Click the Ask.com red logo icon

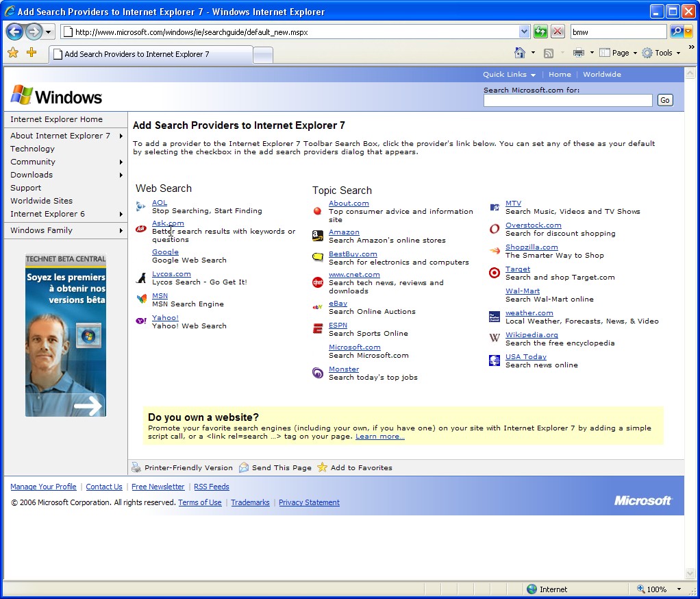(x=141, y=229)
